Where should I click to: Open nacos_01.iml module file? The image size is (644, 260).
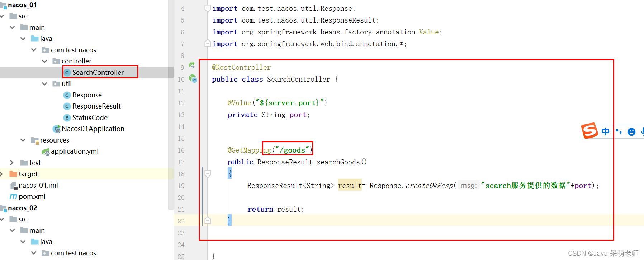click(38, 185)
